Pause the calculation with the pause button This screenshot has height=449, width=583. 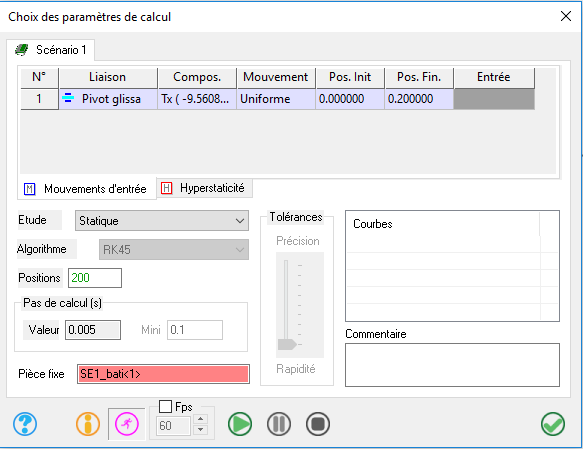[279, 424]
